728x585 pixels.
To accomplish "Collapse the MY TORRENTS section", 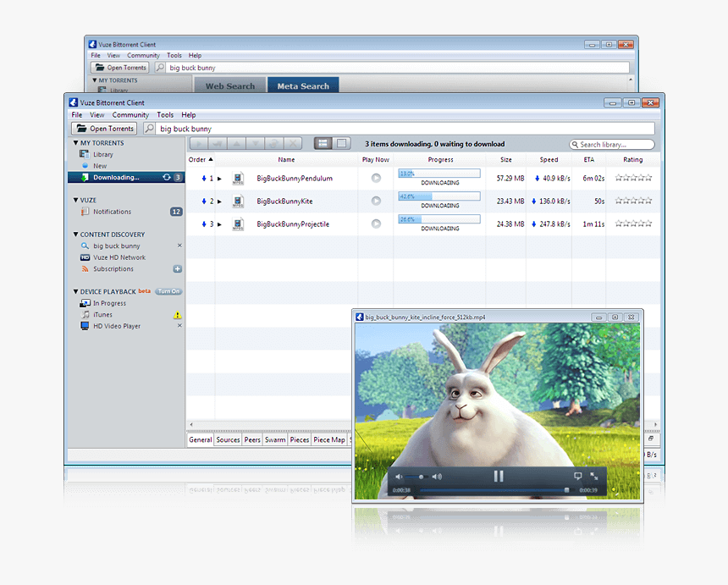I will click(x=75, y=143).
